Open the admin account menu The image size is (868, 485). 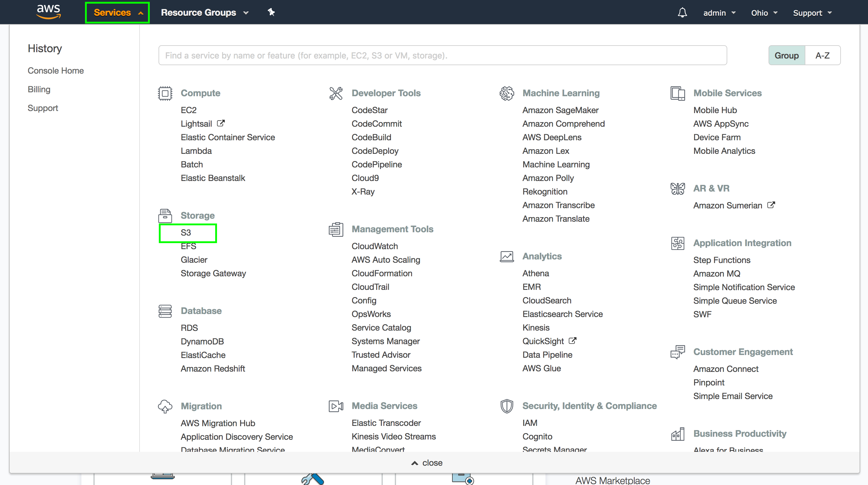coord(719,13)
